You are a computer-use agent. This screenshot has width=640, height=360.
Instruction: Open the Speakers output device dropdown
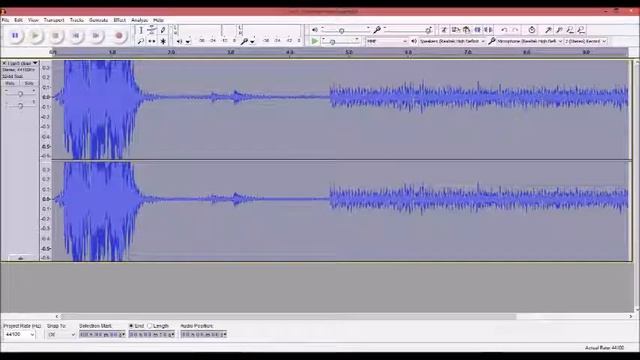(x=452, y=41)
